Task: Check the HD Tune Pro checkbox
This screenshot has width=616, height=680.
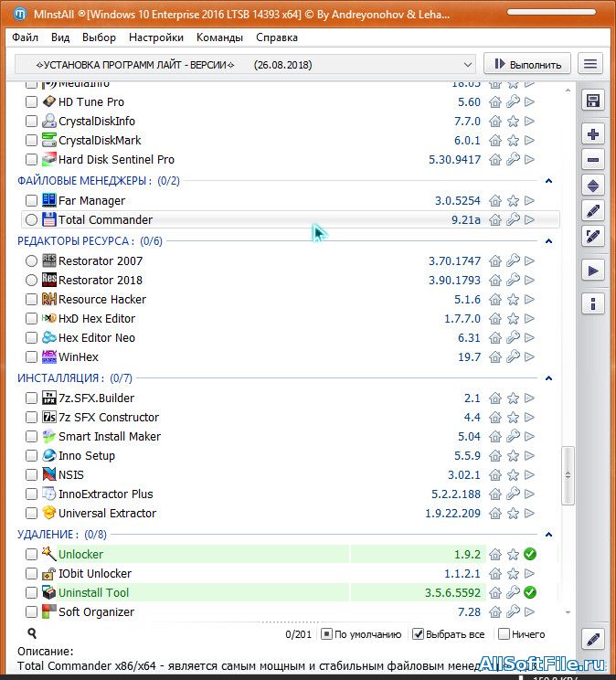Action: click(x=31, y=102)
